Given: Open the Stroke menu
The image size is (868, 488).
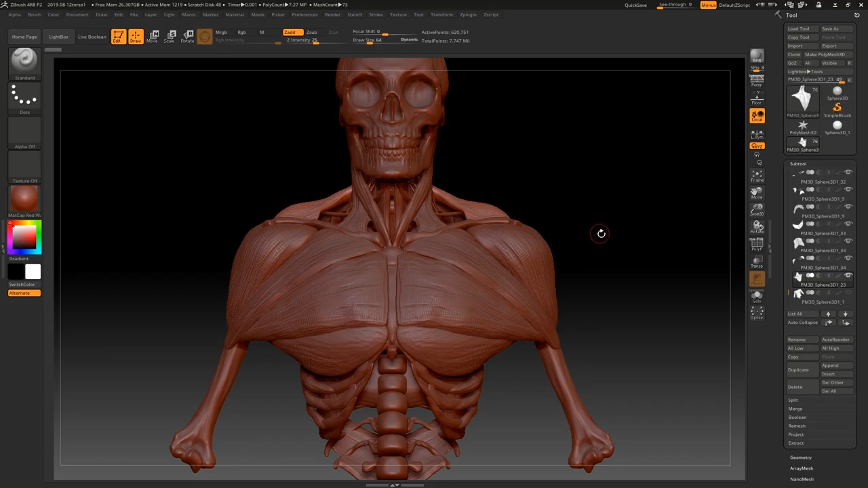Looking at the screenshot, I should pos(376,14).
